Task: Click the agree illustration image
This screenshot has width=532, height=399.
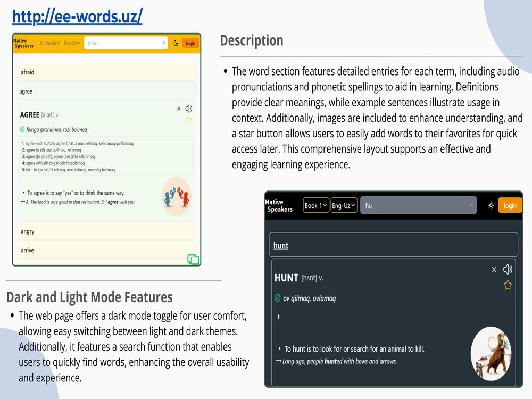Action: pyautogui.click(x=177, y=196)
